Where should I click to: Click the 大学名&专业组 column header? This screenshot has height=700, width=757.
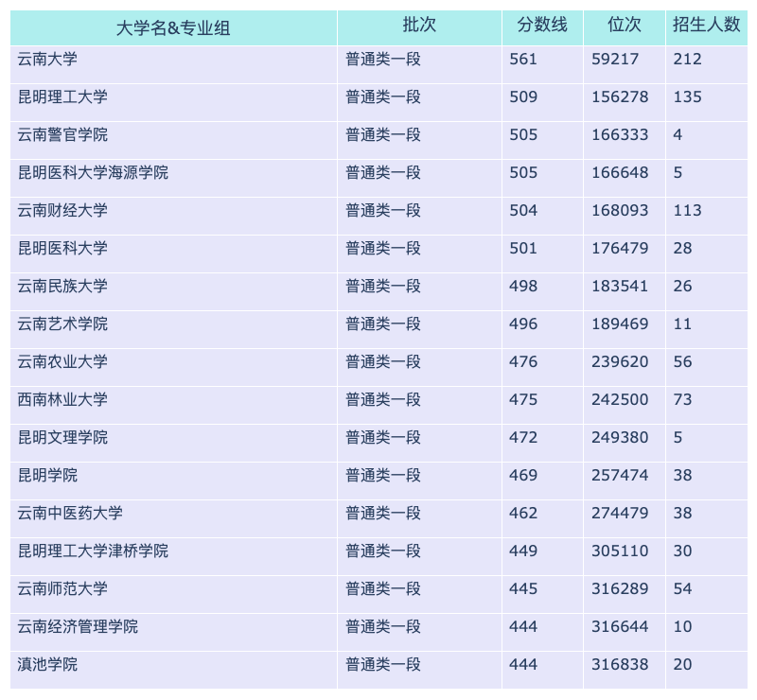[x=173, y=28]
